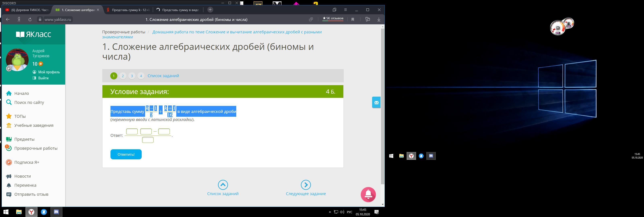Switch to the Деревня ТИХОЕ YouTube tab
Image resolution: width=644 pixels, height=217 pixels.
27,10
